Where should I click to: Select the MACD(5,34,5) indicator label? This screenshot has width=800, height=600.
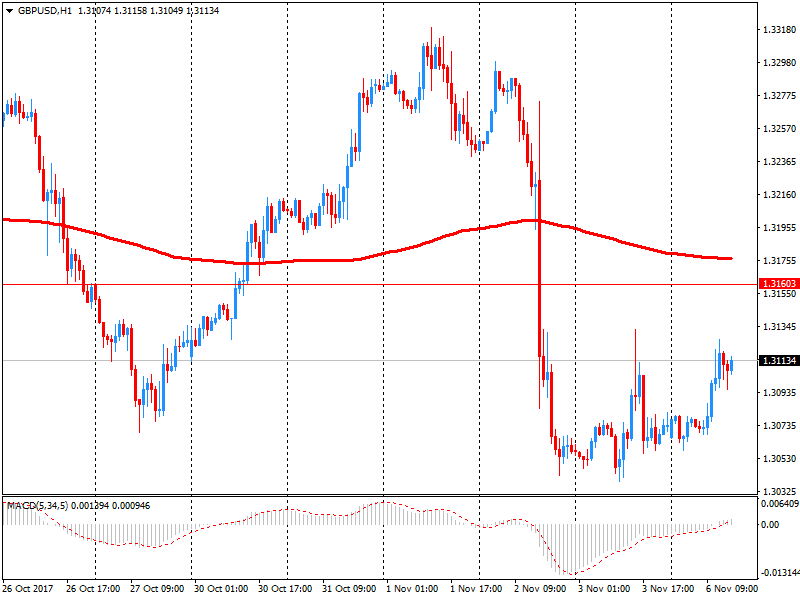tap(37, 506)
